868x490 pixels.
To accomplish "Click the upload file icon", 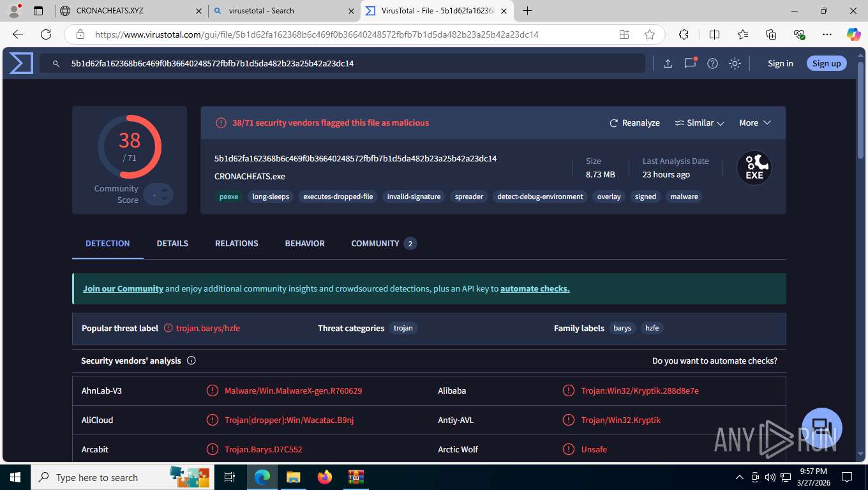I will (668, 63).
